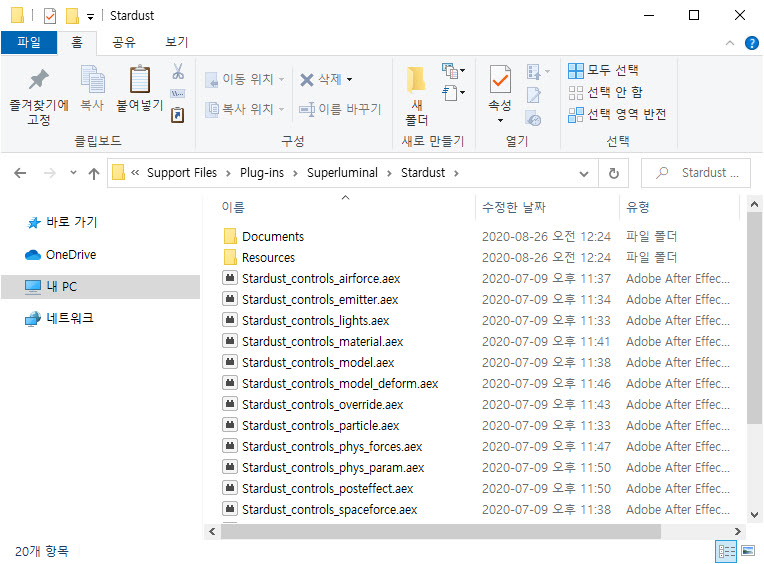This screenshot has width=764, height=564.
Task: Create a New folder (새 폴더)
Action: click(x=417, y=95)
